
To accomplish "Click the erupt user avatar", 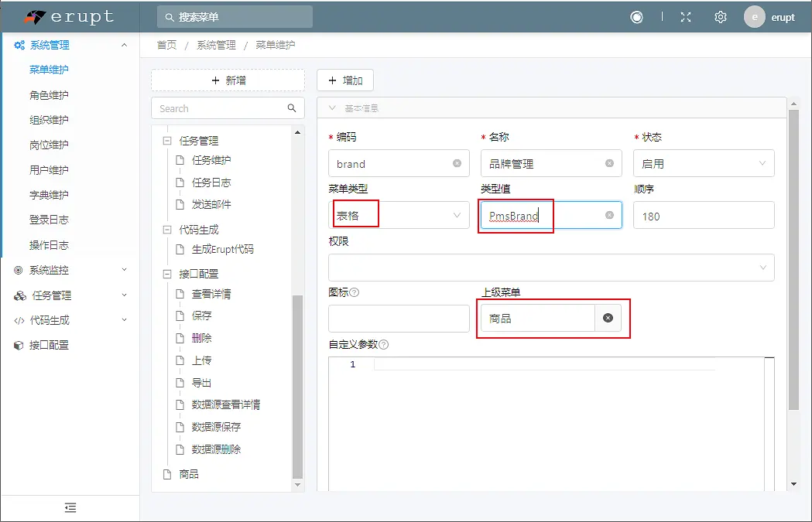I will [x=755, y=17].
